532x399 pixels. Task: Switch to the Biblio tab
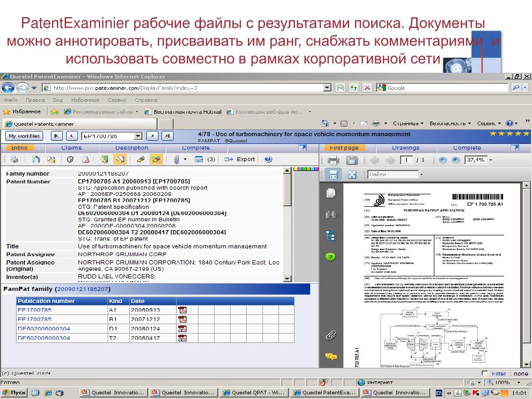[x=19, y=148]
